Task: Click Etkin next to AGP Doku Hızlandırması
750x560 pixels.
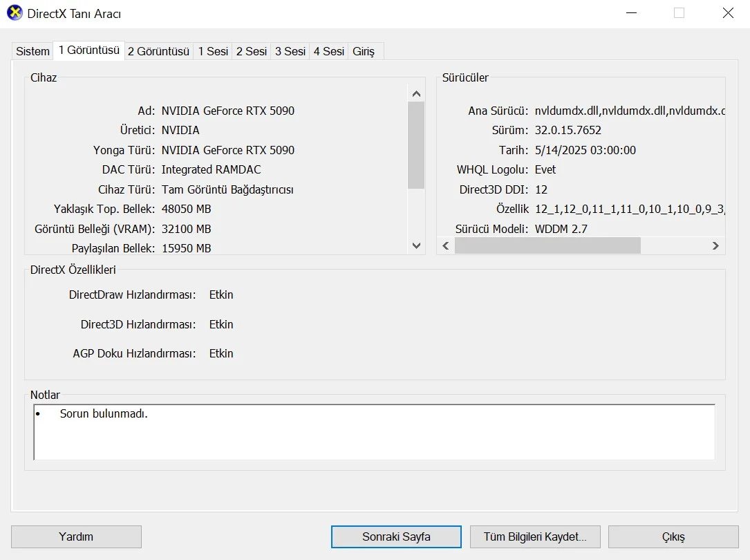Action: pyautogui.click(x=221, y=353)
